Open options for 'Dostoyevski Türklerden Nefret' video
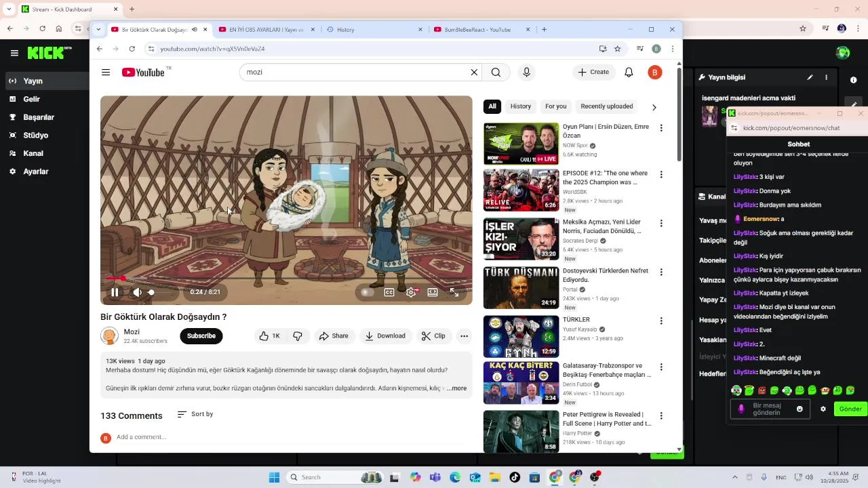Viewport: 868px width, 488px height. [x=661, y=272]
